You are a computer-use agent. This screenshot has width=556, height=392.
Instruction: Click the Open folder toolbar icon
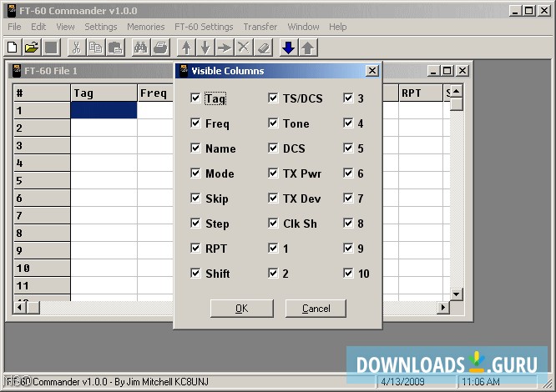tap(32, 48)
